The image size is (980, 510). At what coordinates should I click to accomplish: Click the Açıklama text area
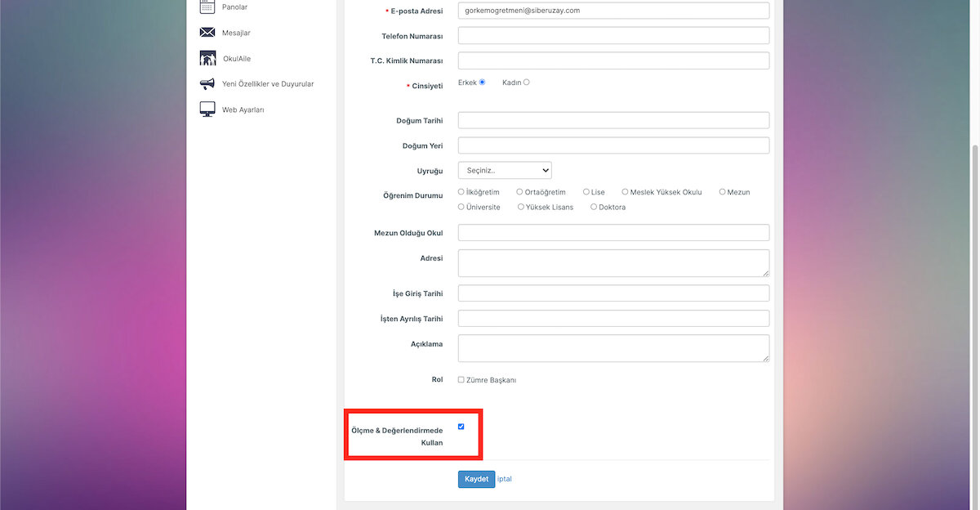click(x=613, y=348)
